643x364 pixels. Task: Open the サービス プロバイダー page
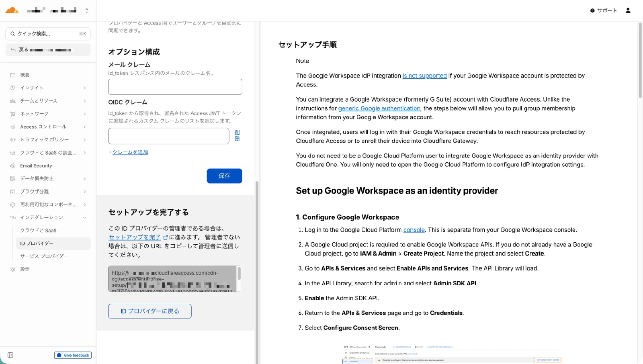(43, 256)
